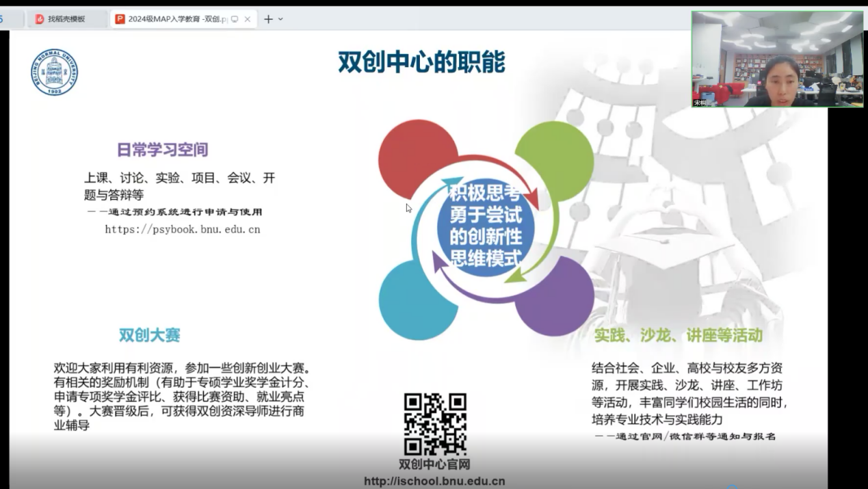868x489 pixels.
Task: Click the slide title 双创中心的职能
Action: [421, 60]
